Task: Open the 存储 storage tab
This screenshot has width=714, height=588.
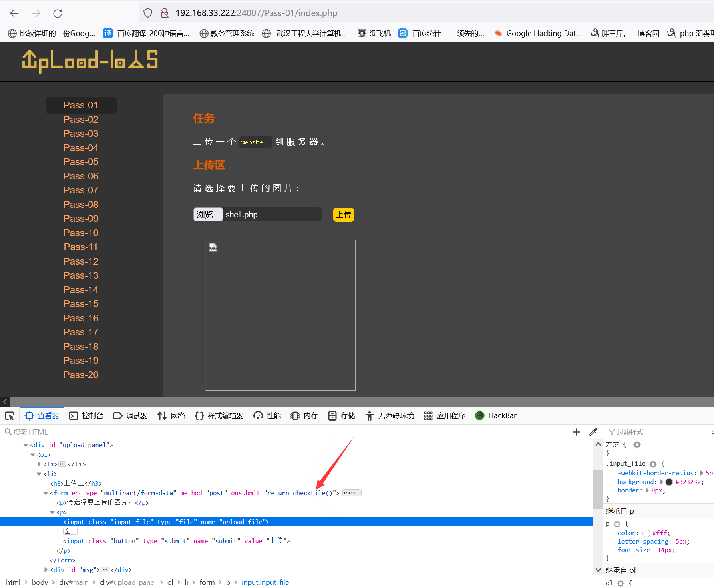Action: click(x=342, y=416)
